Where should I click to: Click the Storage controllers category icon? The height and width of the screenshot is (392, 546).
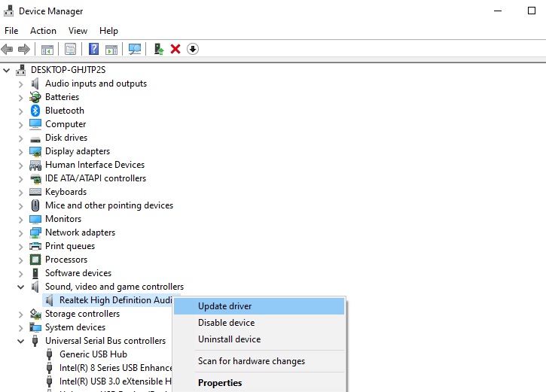tap(35, 314)
